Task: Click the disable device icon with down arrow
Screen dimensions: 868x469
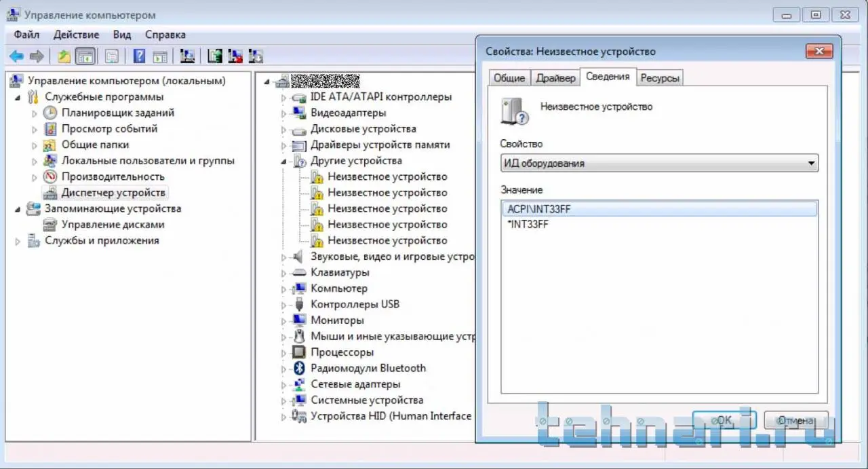Action: tap(256, 56)
